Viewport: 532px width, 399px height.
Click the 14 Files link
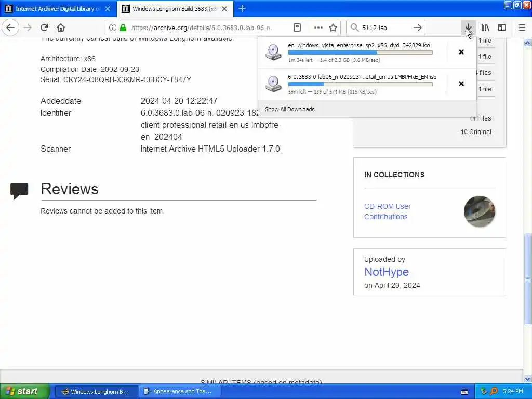(x=481, y=118)
